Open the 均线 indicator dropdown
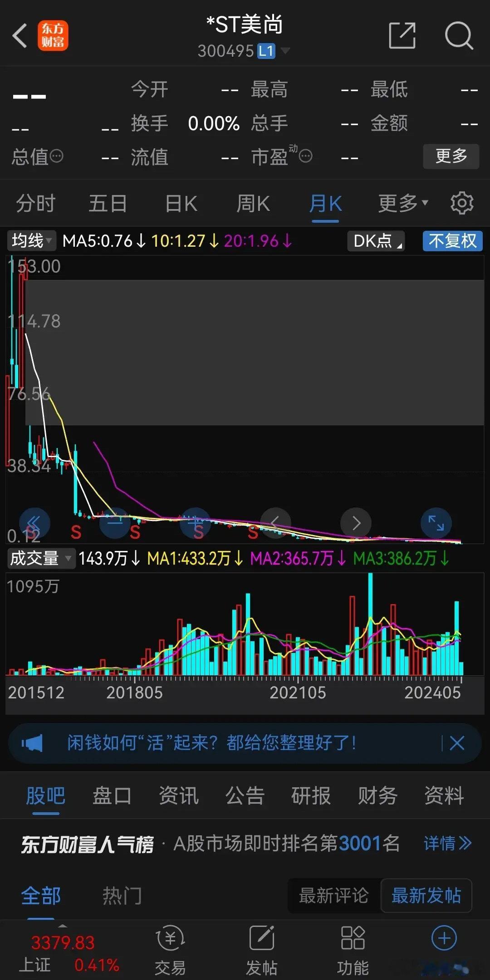 tap(31, 240)
